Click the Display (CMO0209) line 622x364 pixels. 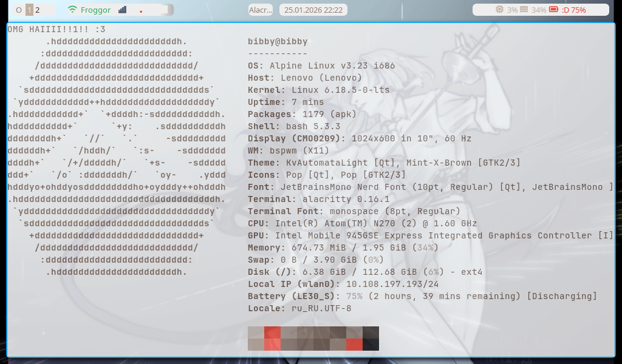click(360, 139)
